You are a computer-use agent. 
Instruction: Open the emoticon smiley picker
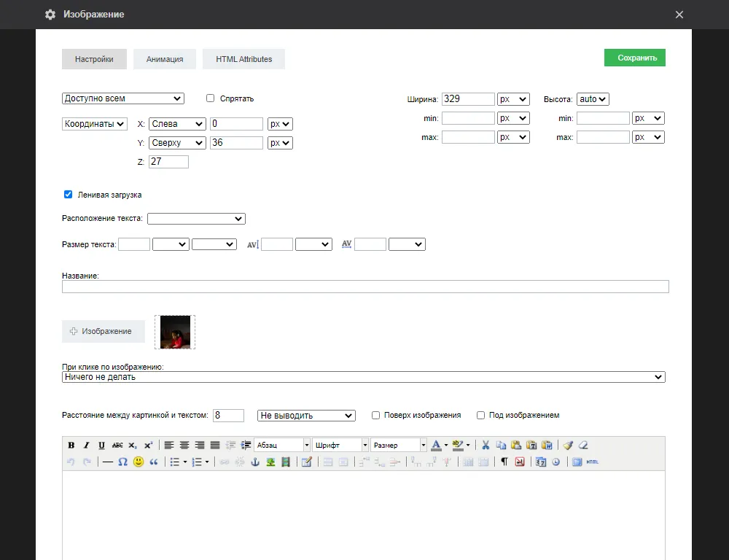[138, 462]
